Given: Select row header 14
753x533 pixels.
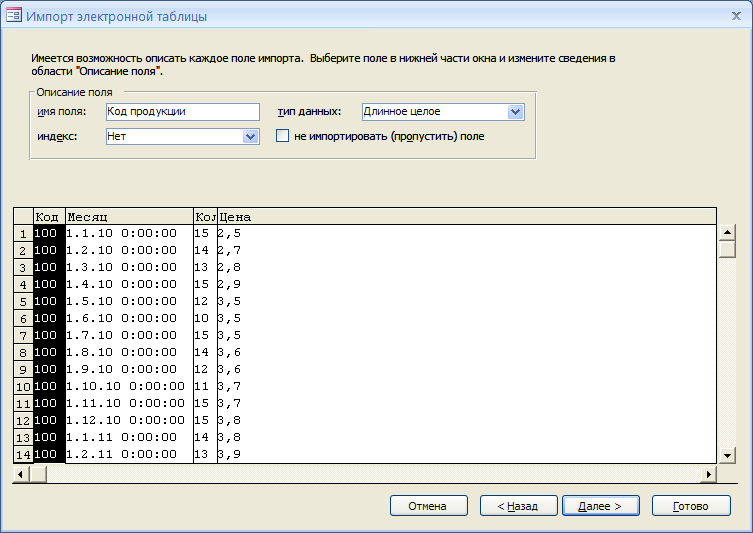Looking at the screenshot, I should [23, 454].
